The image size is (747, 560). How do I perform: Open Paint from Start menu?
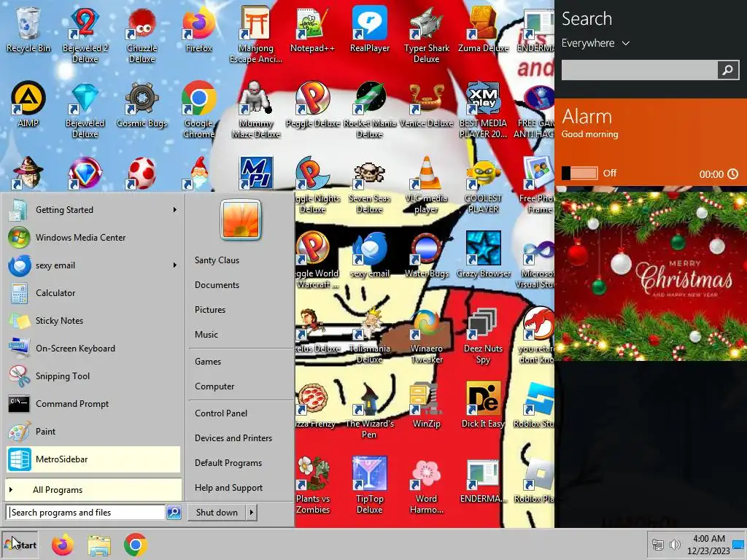93,432
